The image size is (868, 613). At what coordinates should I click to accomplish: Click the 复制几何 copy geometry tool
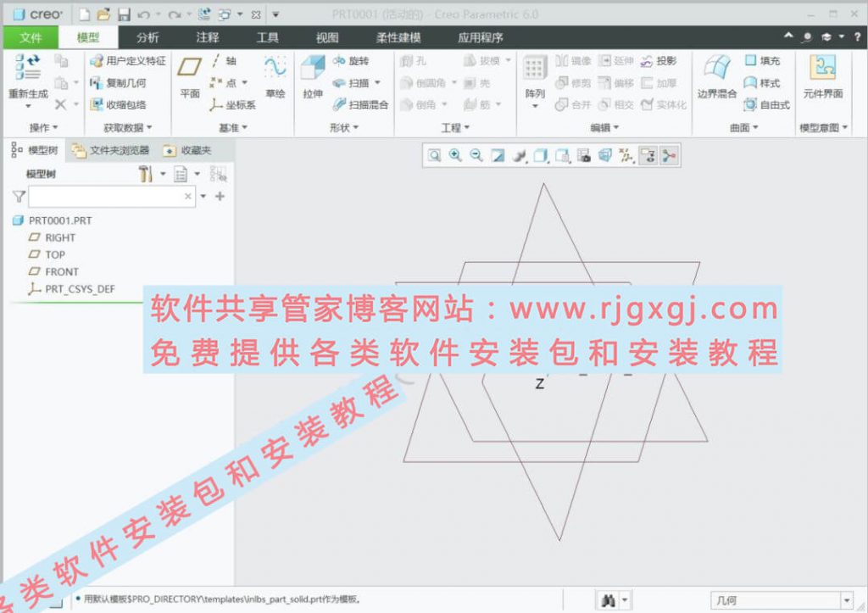coord(118,83)
